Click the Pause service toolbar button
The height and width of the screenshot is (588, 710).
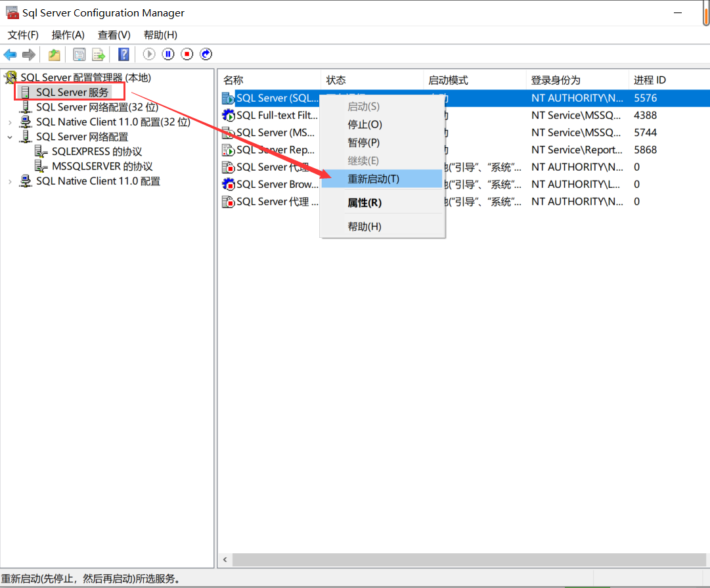pyautogui.click(x=168, y=55)
